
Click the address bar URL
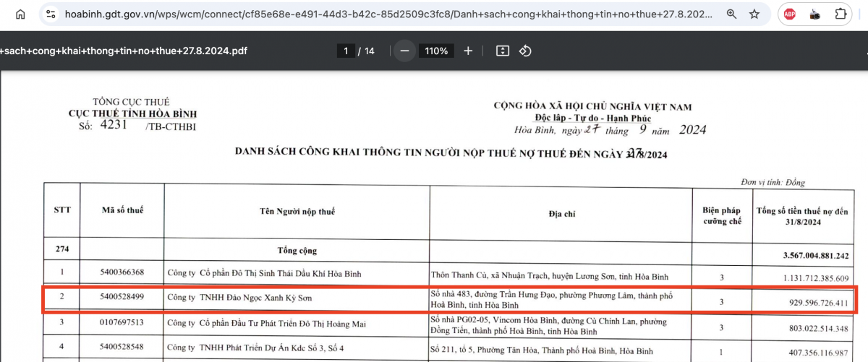pos(391,14)
